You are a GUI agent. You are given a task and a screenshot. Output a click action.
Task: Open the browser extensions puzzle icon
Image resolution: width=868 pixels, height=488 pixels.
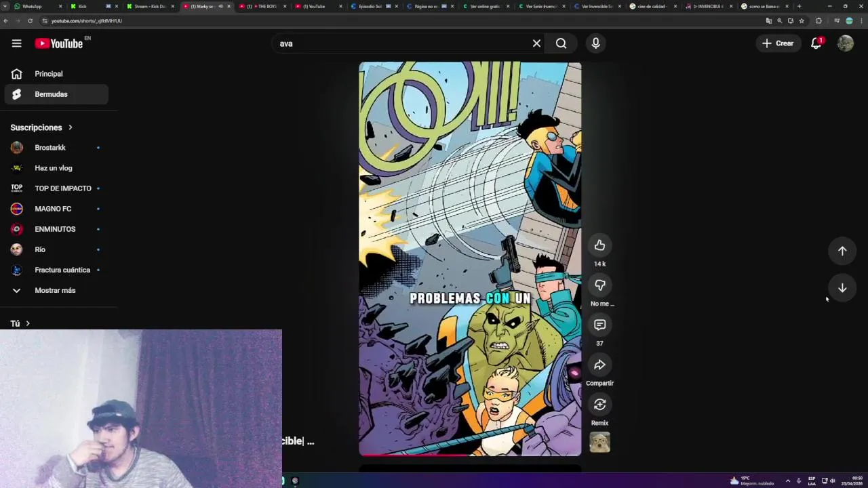(818, 21)
